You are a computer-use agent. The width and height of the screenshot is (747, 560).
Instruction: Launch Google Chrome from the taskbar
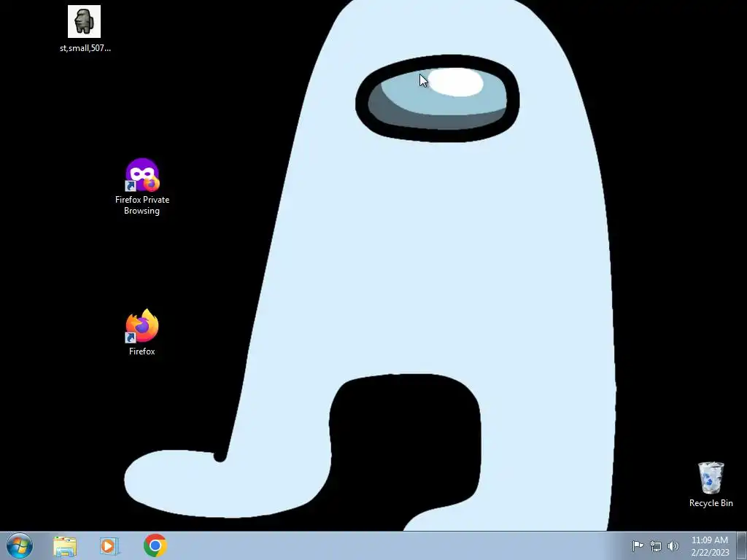click(x=155, y=545)
